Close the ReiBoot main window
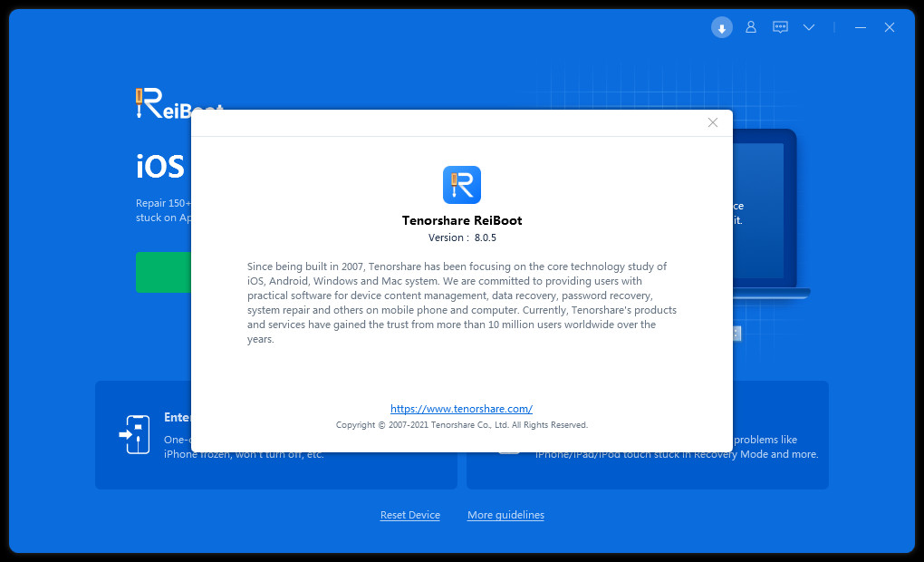 (890, 27)
